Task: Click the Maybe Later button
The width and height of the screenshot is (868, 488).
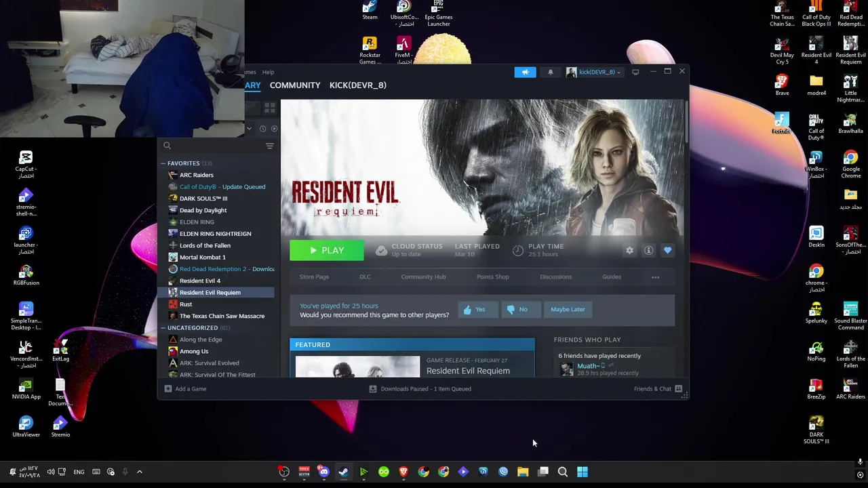Action: pos(568,310)
